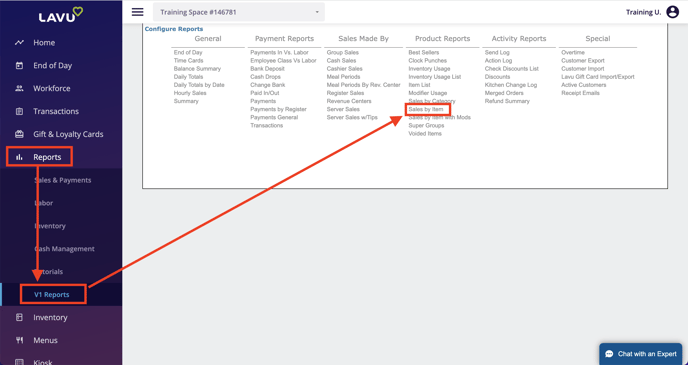Open Lavu Gift Card Import/Export
Screen dimensions: 688x365
pyautogui.click(x=598, y=77)
